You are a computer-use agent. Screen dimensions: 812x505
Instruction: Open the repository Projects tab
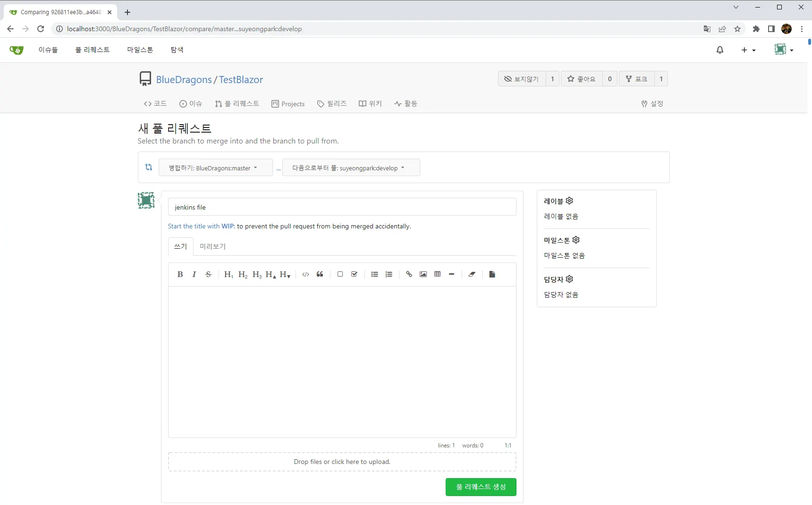point(288,104)
